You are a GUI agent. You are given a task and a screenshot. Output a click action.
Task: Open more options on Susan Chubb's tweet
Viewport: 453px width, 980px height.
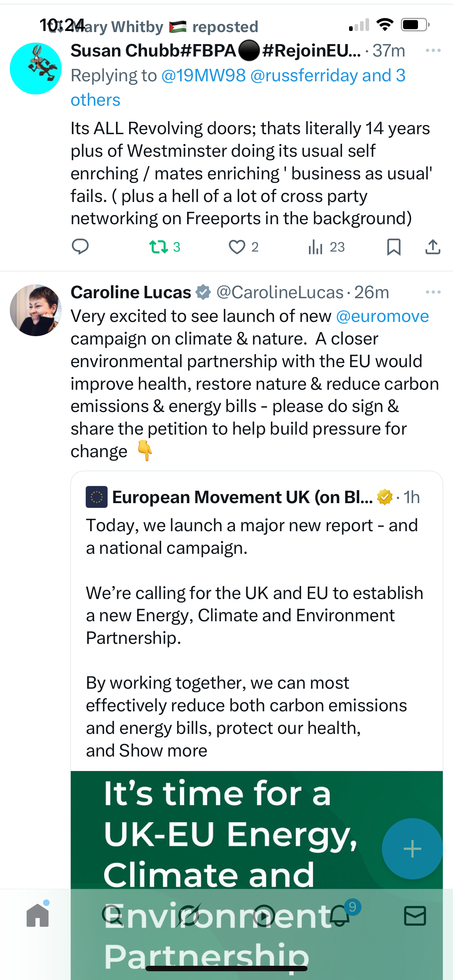pyautogui.click(x=433, y=50)
